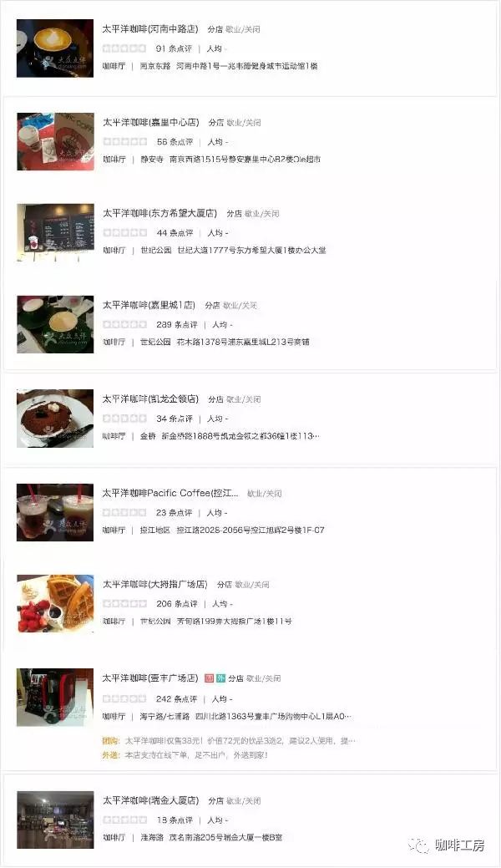Open the 大拇指广场店 waffle thumbnail
Viewport: 501px width, 868px height.
click(x=55, y=603)
